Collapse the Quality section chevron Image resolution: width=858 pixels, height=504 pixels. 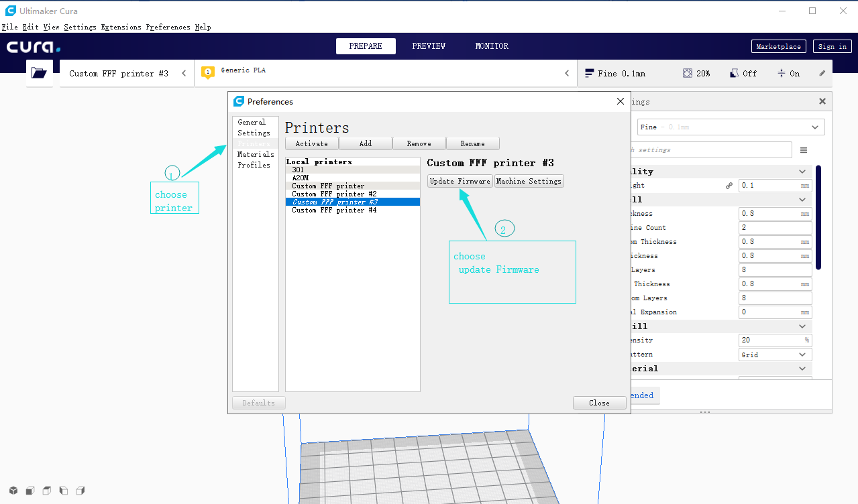point(802,172)
